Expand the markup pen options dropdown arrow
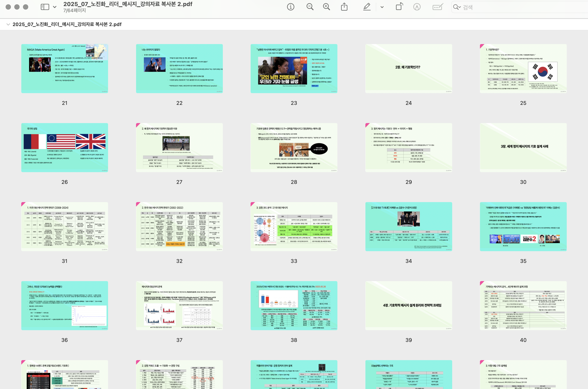The image size is (588, 389). point(382,7)
